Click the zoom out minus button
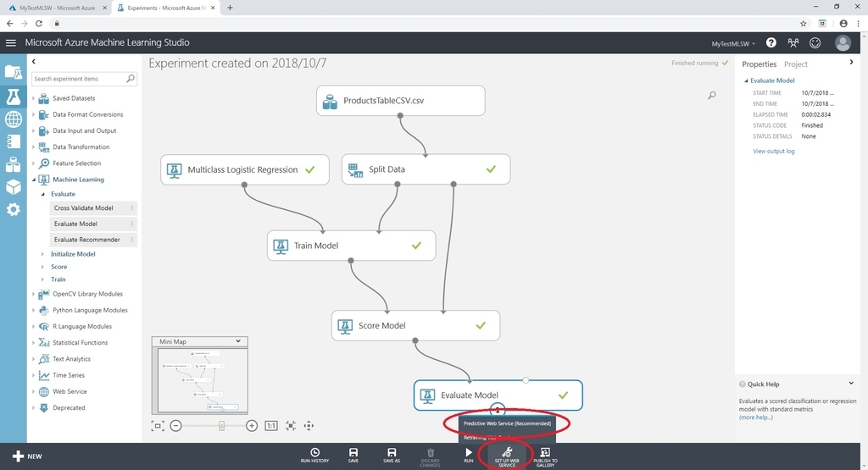This screenshot has width=868, height=470. 175,426
